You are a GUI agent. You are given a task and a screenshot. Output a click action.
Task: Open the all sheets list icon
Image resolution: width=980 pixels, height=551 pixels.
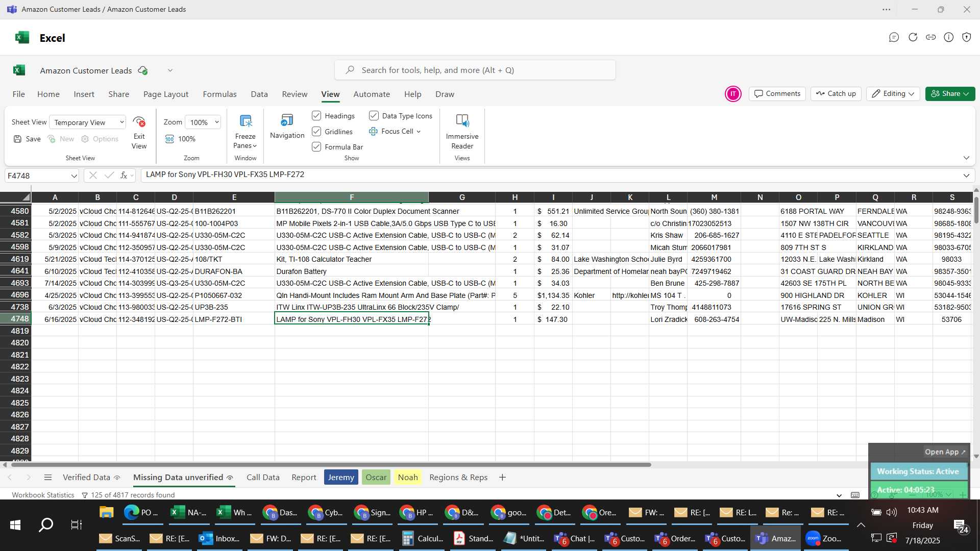pyautogui.click(x=48, y=478)
